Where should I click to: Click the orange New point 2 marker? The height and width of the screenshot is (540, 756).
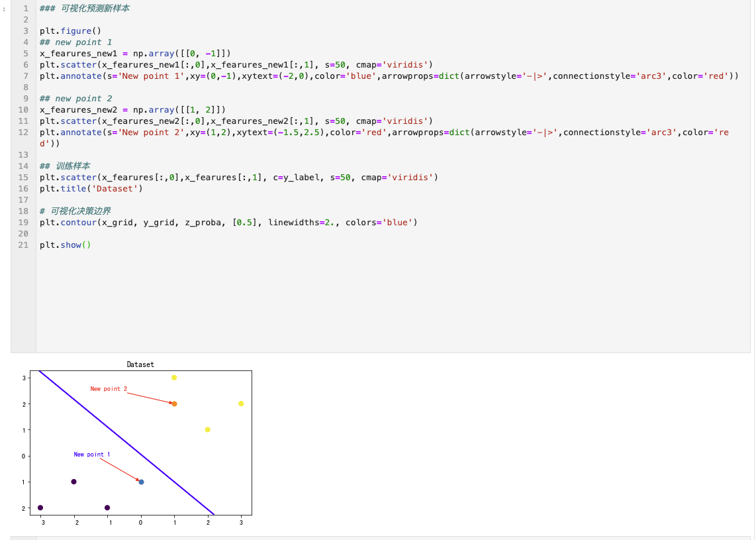(x=175, y=404)
